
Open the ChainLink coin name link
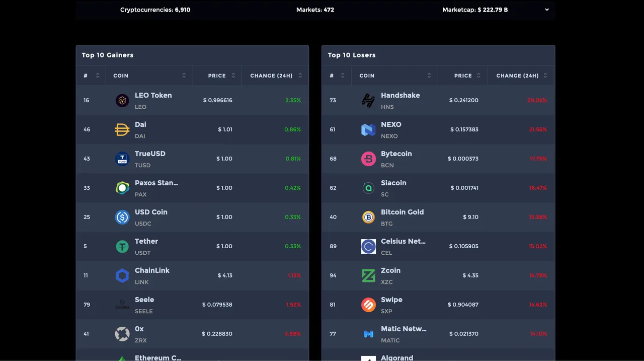(x=152, y=270)
